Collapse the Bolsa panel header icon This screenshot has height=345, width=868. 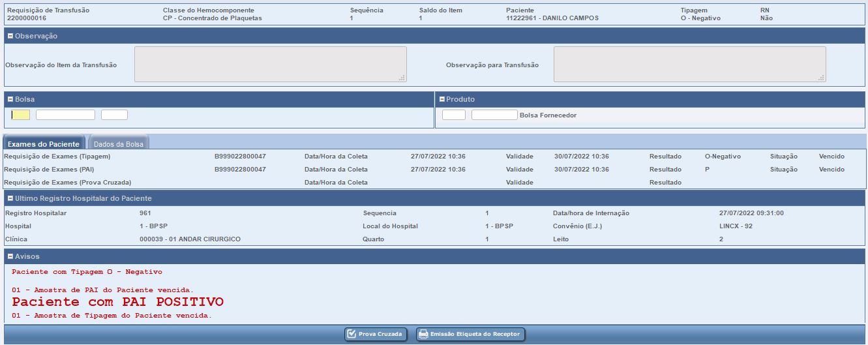(x=10, y=99)
